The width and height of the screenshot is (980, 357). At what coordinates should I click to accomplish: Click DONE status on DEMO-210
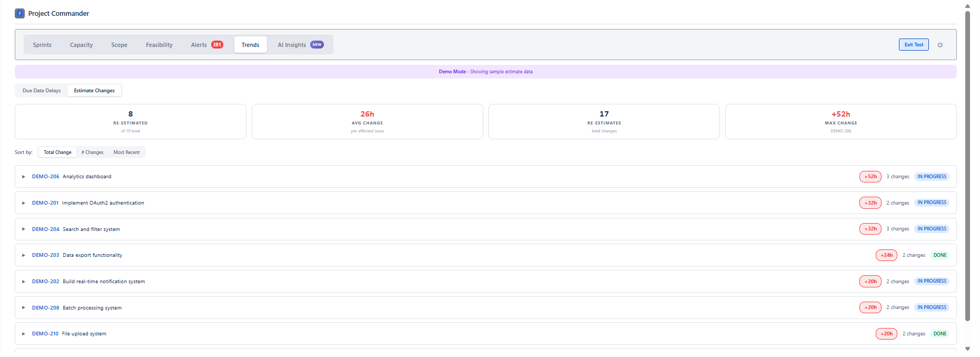coord(939,334)
